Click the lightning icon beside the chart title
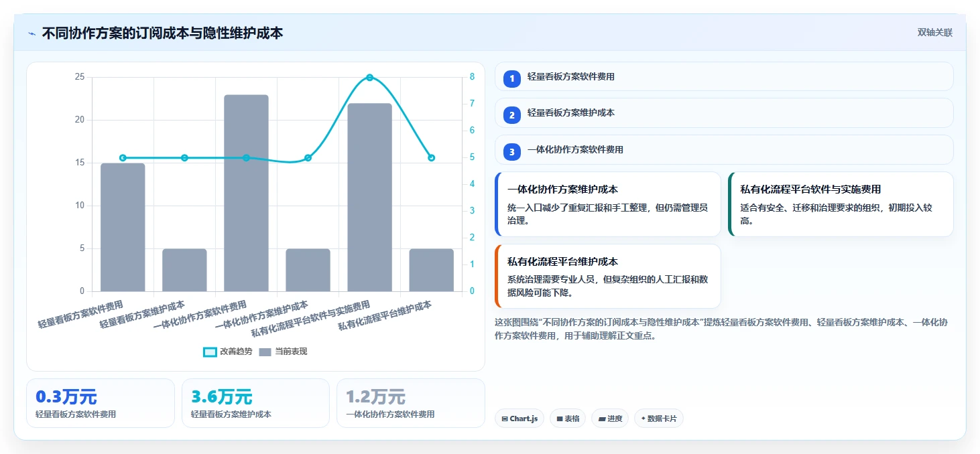The height and width of the screenshot is (454, 980). point(32,33)
